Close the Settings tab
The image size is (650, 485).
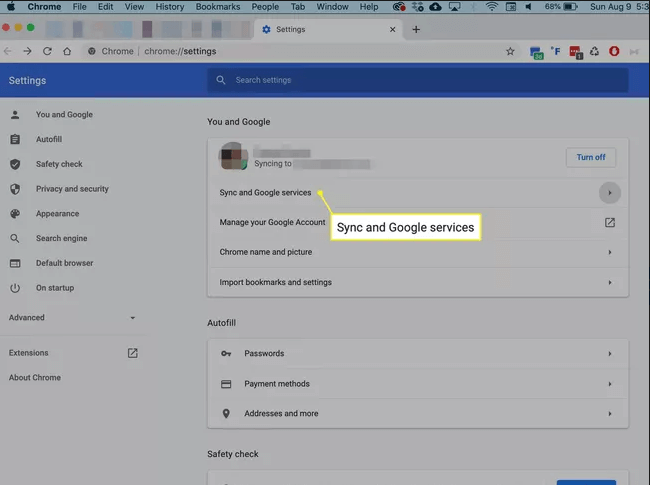[x=393, y=29]
